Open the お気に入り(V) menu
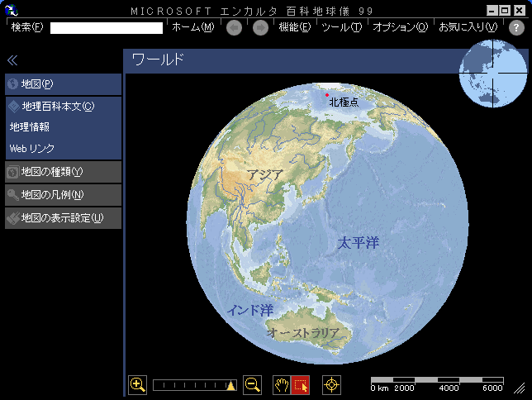Screen dimensions: 532x400 pos(468,26)
